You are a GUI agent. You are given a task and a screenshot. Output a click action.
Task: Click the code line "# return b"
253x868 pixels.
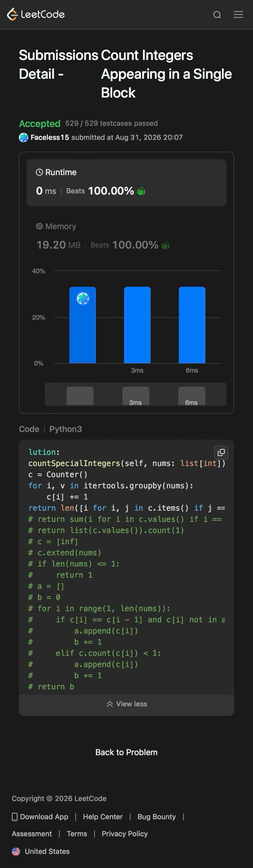tap(51, 687)
